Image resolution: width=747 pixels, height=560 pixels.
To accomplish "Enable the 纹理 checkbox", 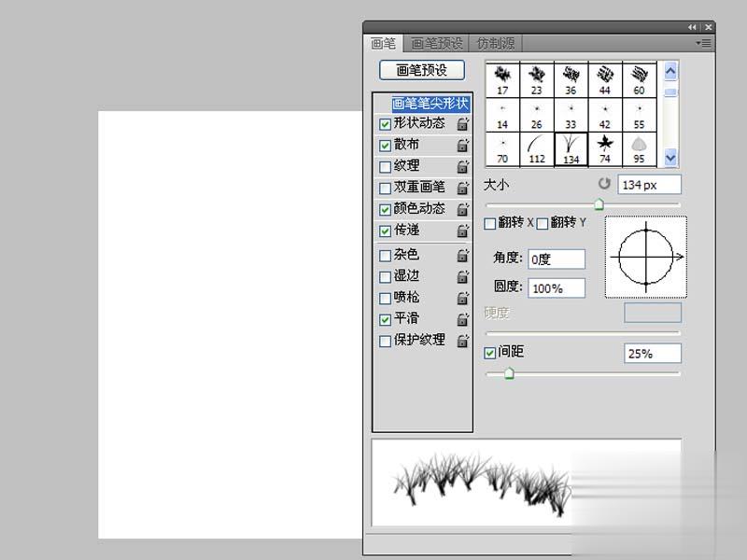I will tap(385, 167).
